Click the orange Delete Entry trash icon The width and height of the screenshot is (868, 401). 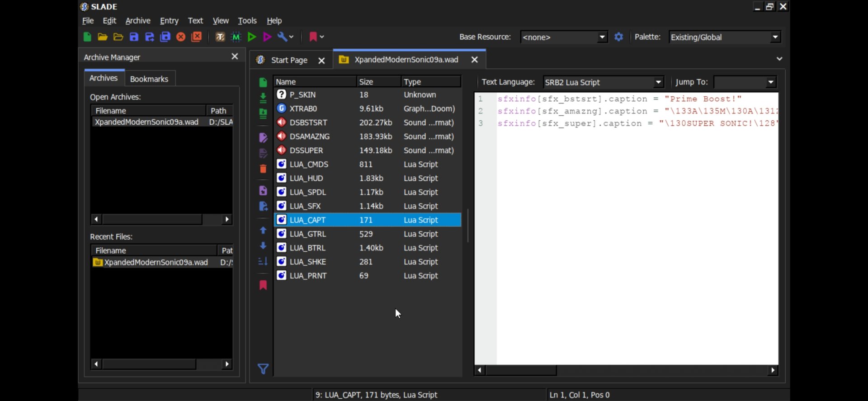(x=263, y=169)
